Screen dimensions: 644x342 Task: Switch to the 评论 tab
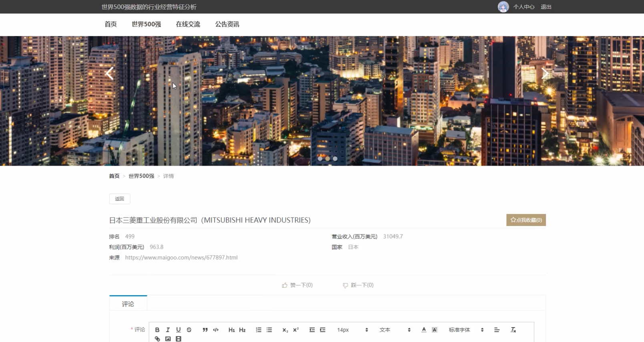128,304
